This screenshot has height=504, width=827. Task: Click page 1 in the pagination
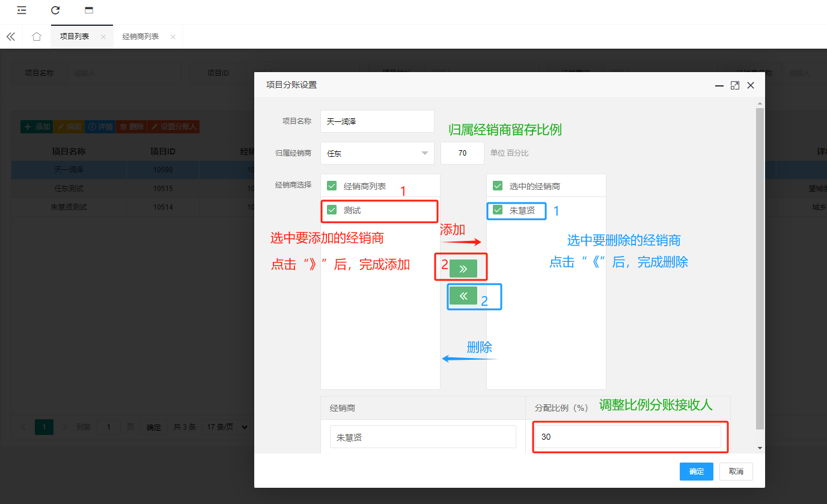coord(44,427)
